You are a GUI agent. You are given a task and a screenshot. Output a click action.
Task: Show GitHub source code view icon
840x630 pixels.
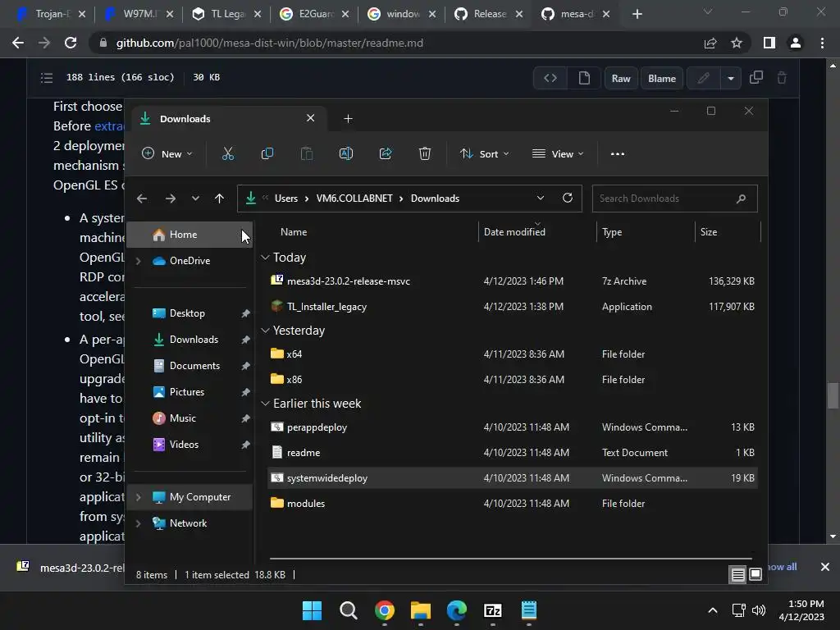click(550, 78)
